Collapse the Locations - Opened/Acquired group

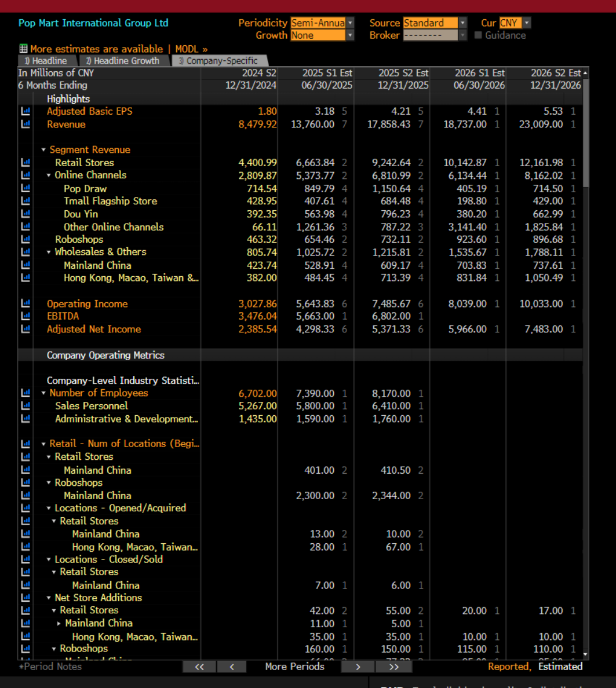point(49,508)
